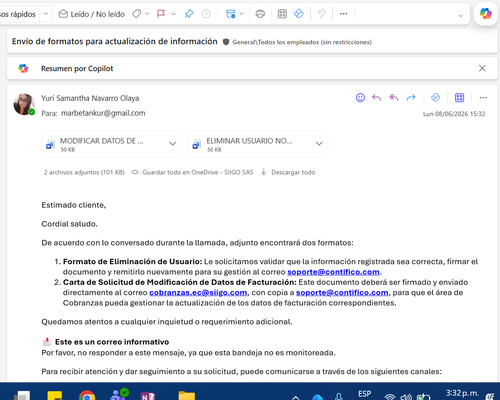
Task: Undo with the curved arrow icon
Action: pos(322,14)
